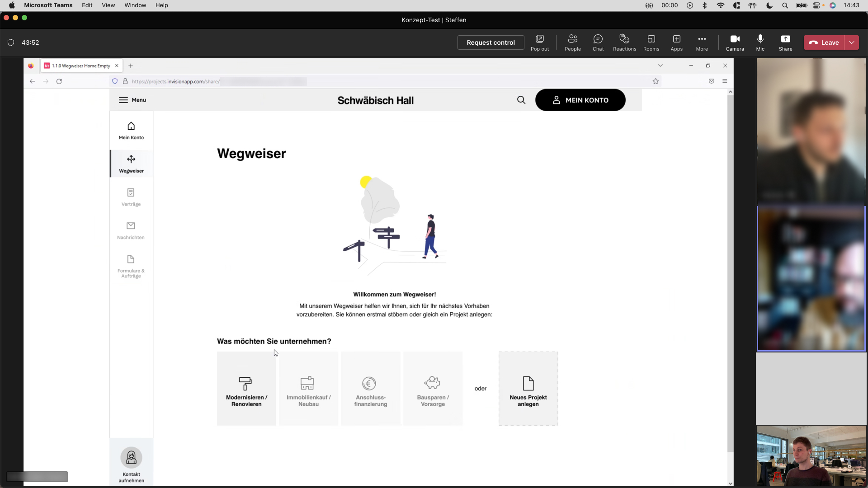Click Menu navigation label

point(139,99)
